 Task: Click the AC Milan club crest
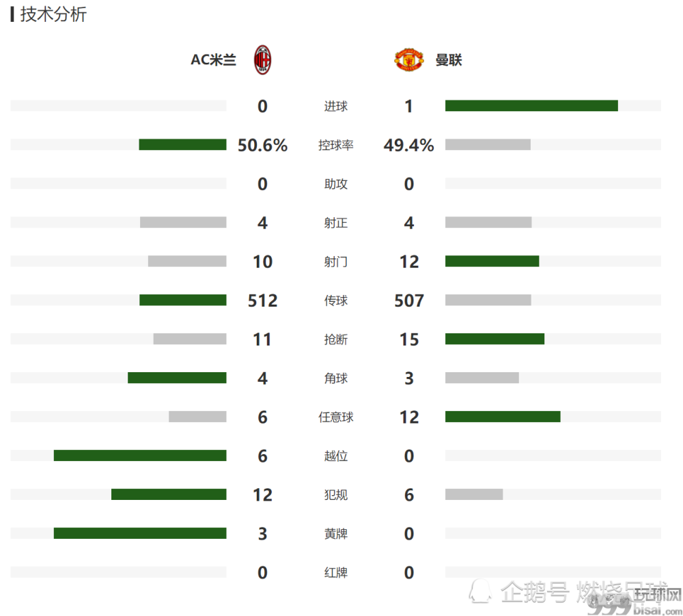pos(262,59)
